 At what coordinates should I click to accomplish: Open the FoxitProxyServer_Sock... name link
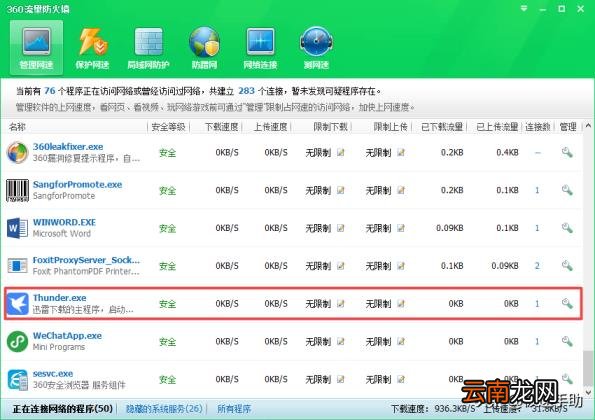[x=86, y=260]
